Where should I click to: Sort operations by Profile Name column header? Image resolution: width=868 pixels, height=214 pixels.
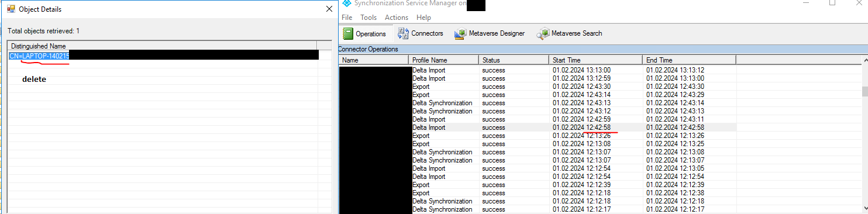[x=443, y=60]
